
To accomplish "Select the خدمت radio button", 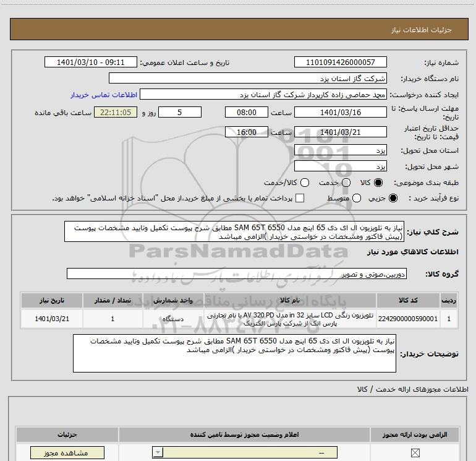I will pyautogui.click(x=346, y=183).
